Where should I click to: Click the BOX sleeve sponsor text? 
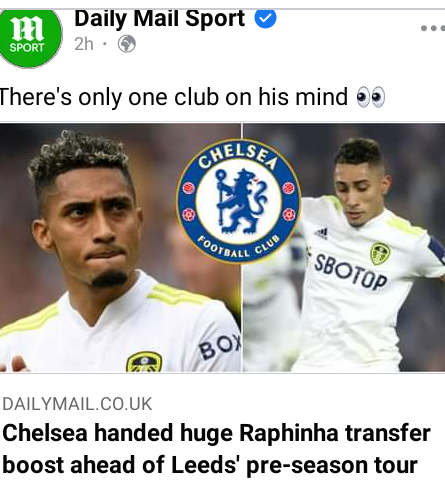(220, 346)
